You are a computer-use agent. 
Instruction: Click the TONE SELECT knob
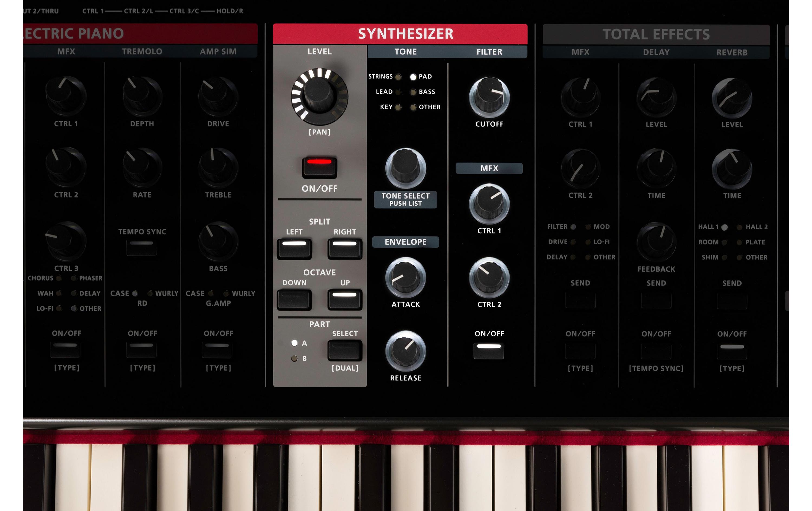[406, 168]
